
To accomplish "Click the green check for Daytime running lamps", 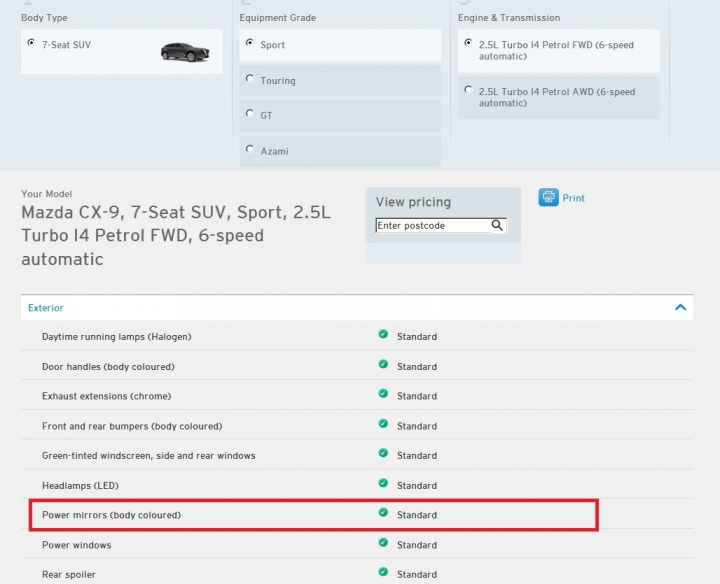I will (383, 334).
